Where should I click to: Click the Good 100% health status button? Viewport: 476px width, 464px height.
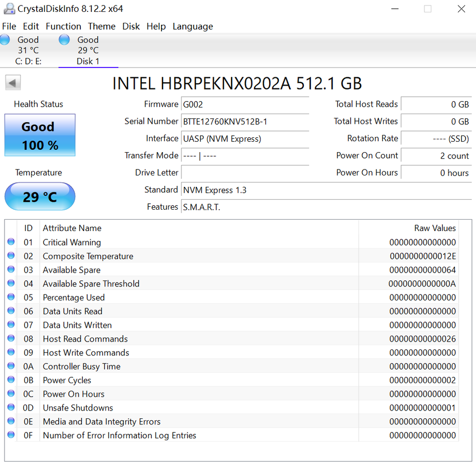(40, 135)
